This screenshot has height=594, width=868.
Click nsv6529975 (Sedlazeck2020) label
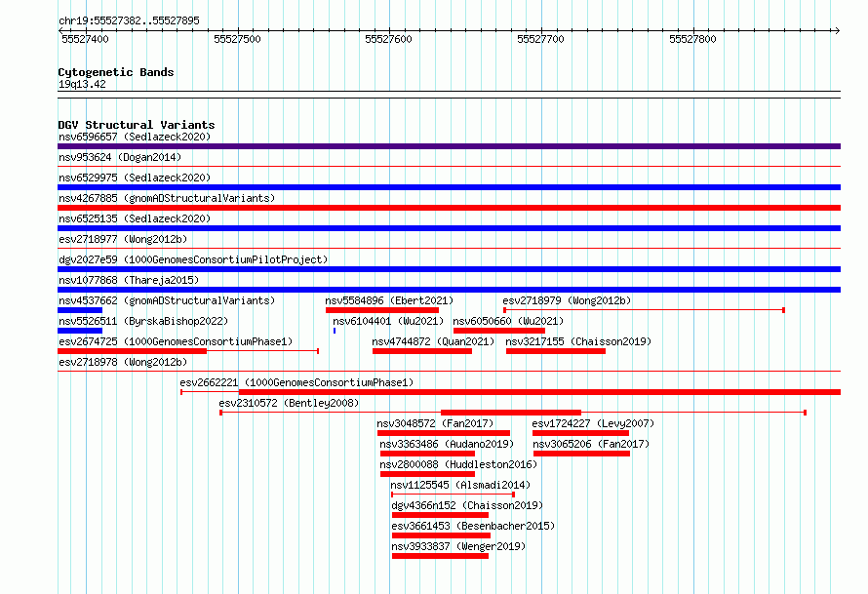point(135,178)
